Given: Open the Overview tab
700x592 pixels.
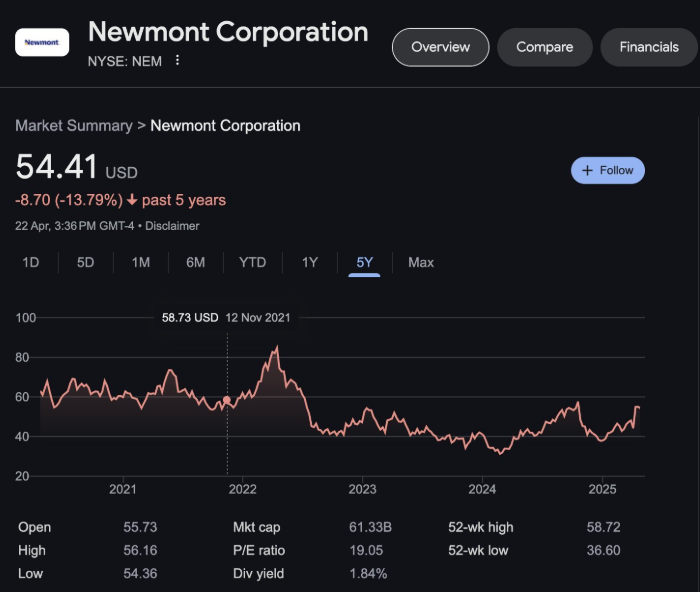Looking at the screenshot, I should [x=440, y=47].
